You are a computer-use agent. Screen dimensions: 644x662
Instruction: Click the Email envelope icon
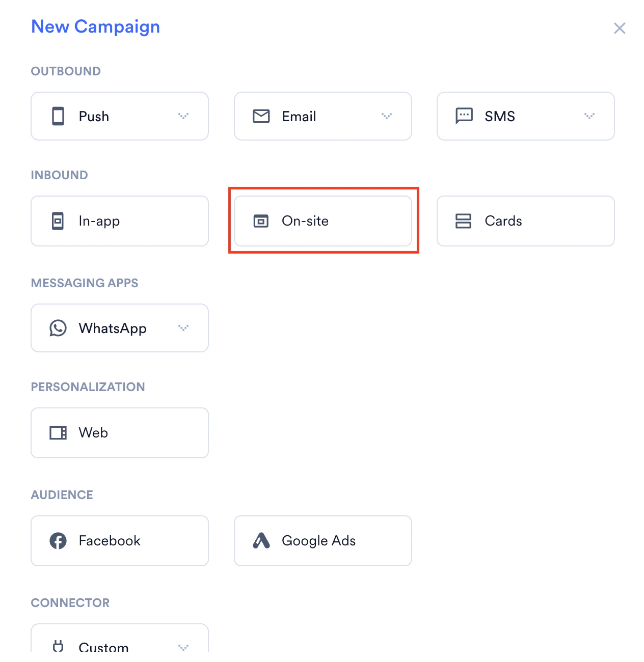tap(261, 116)
